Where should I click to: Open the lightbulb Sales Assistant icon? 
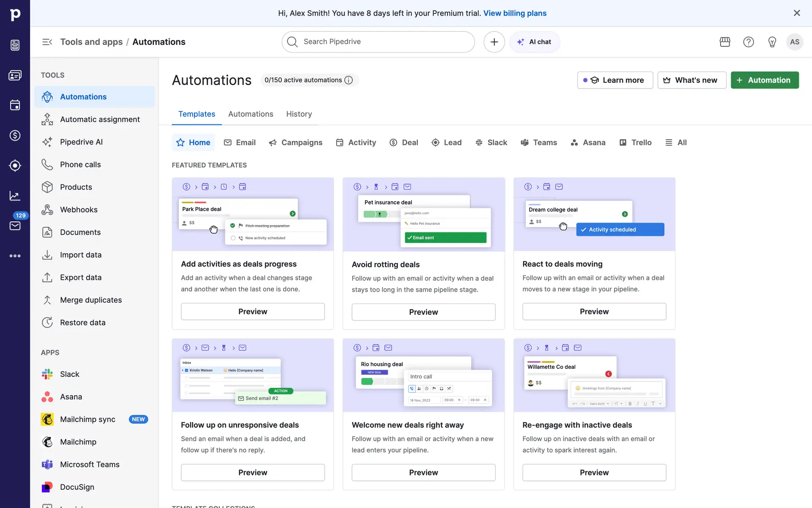pos(772,42)
